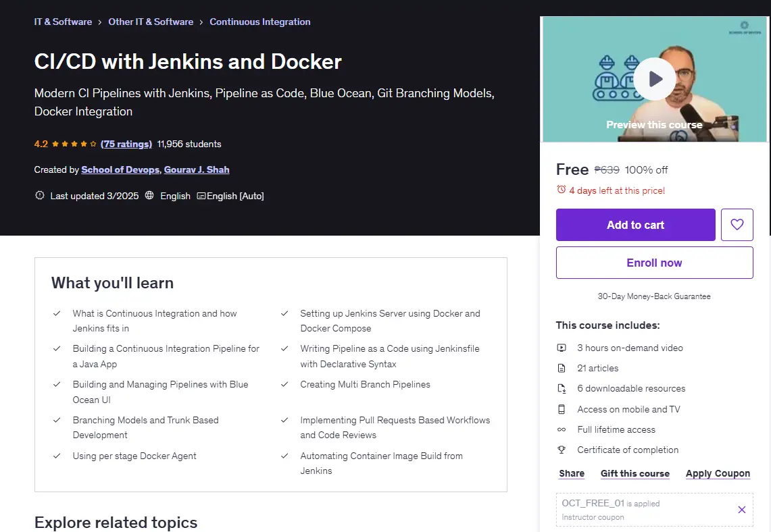Screen dimensions: 771x532
Task: Open Continuous Integration breadcrumb
Action: [259, 22]
